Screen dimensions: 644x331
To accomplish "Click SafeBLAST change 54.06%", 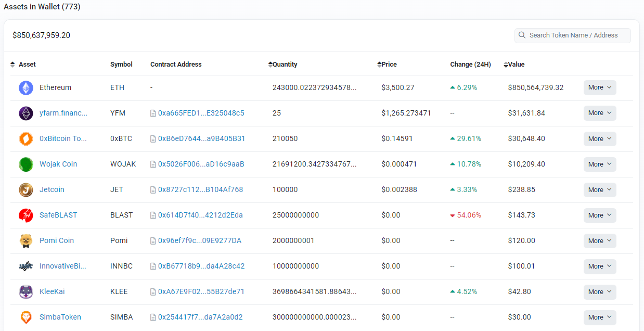I will point(466,215).
